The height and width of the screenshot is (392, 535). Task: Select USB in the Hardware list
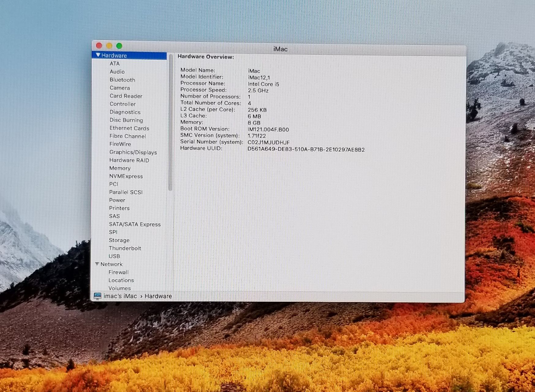pyautogui.click(x=114, y=256)
